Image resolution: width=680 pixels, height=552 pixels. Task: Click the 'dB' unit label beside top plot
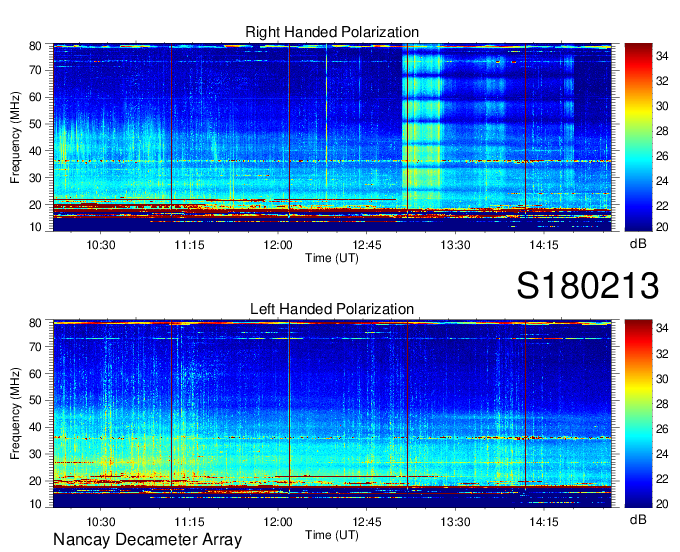click(638, 244)
